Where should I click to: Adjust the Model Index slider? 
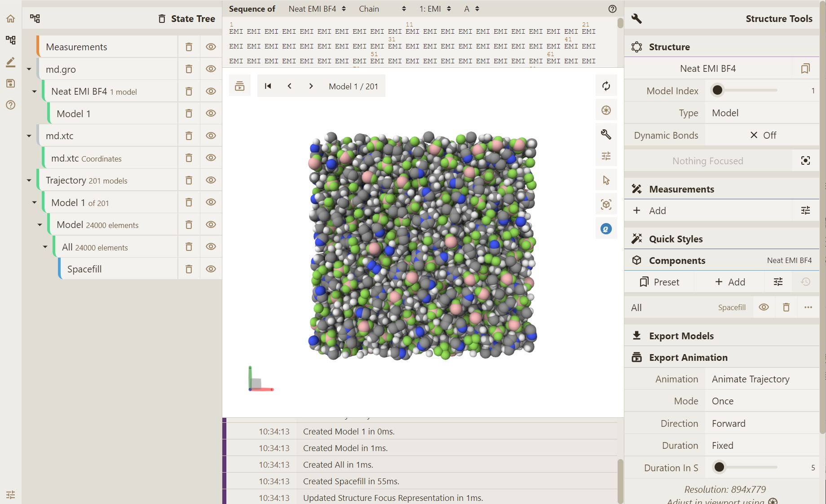coord(718,91)
